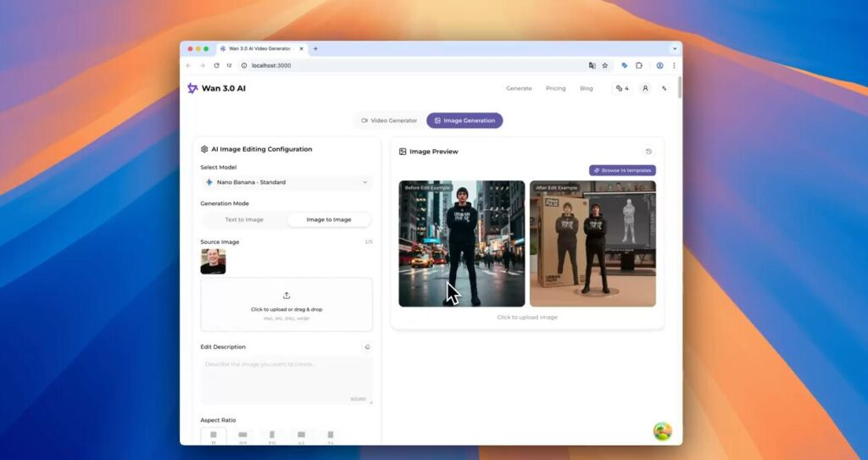Viewport: 868px width, 460px height.
Task: Open Chrome three-dot menu
Action: pos(674,65)
